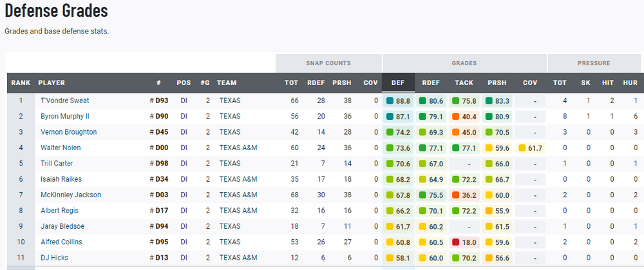Sort by the DEF grade column header
Viewport: 644px width, 270px height.
(x=398, y=83)
